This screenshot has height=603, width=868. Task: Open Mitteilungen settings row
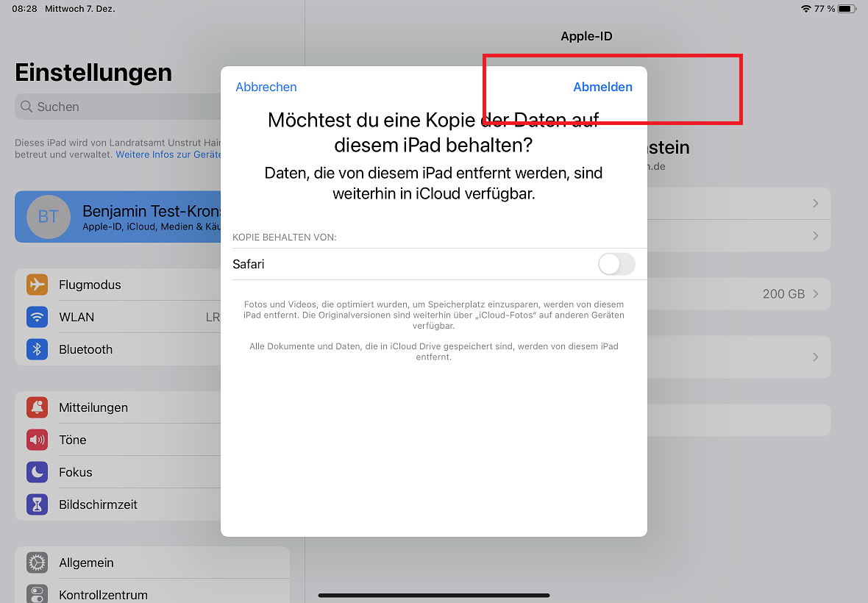coord(118,407)
